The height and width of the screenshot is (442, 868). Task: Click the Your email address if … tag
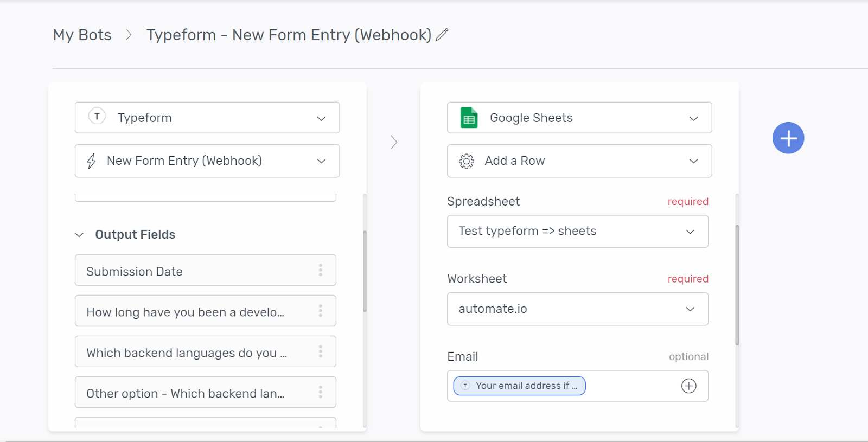coord(519,386)
